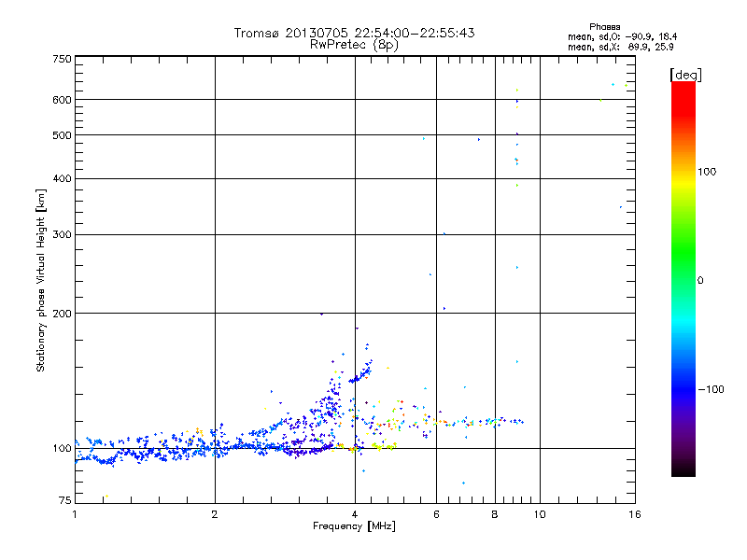This screenshot has width=747, height=560.
Task: Select the "RwPretec (8p)" subtitle
Action: 354,45
